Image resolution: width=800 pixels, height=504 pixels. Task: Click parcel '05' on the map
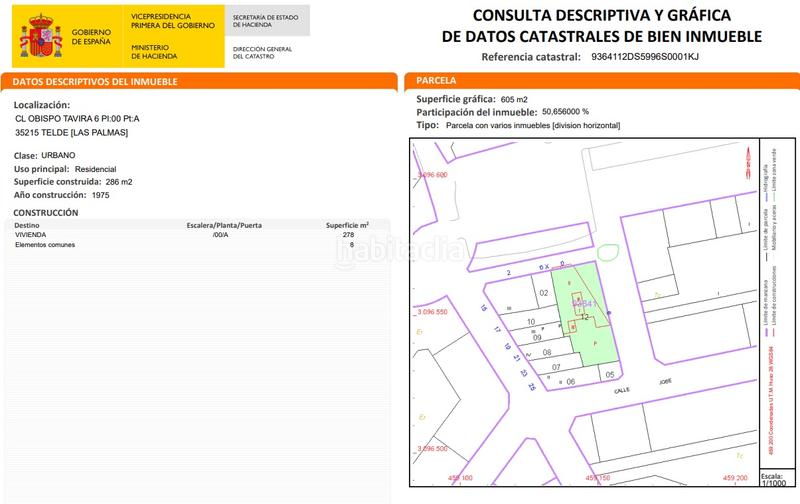click(x=609, y=374)
